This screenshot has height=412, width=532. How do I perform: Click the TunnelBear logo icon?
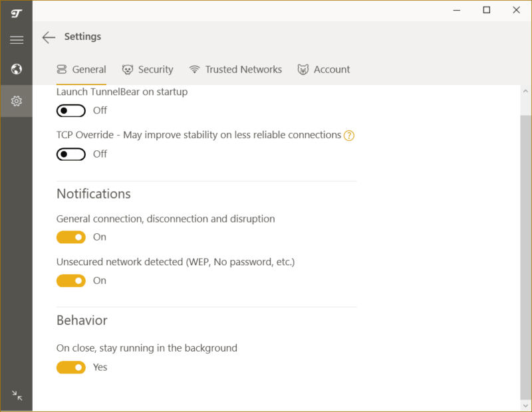[x=16, y=13]
